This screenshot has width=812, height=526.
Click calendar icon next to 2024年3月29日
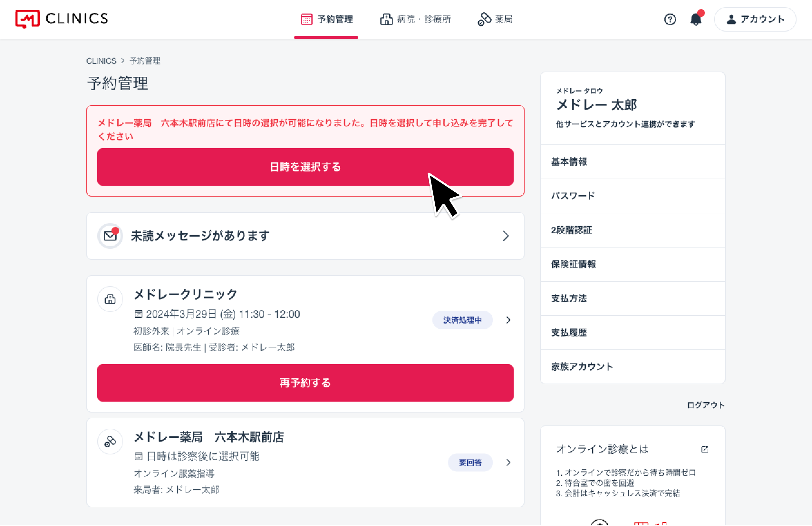[138, 314]
